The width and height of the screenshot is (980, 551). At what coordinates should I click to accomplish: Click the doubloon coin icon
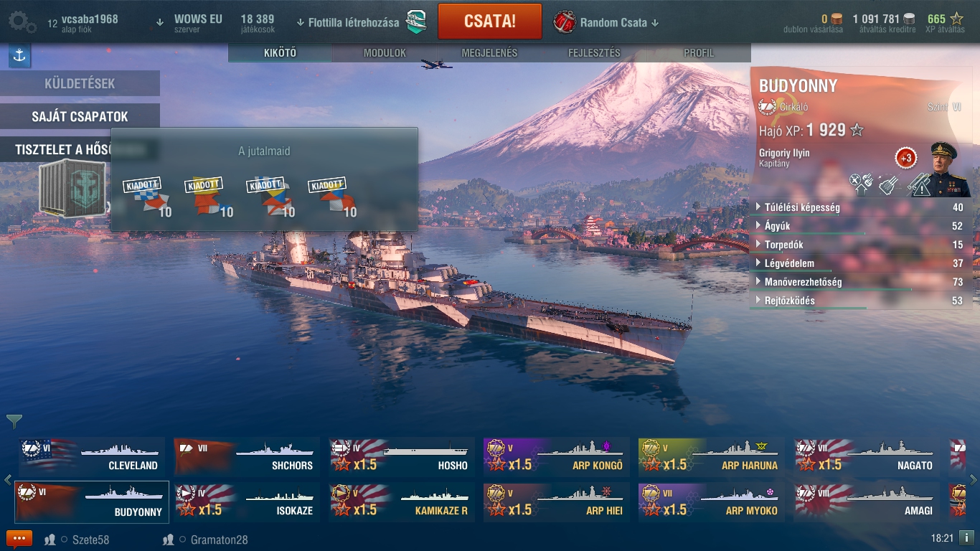[x=837, y=19]
